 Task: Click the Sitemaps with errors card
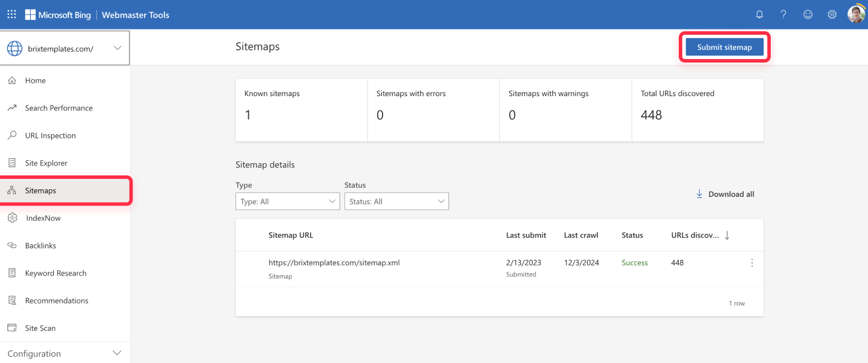433,110
